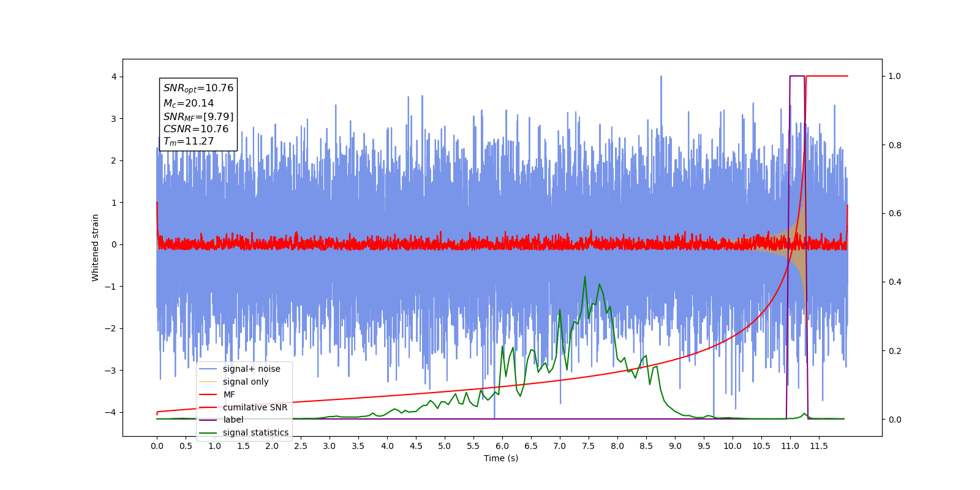Image resolution: width=980 pixels, height=490 pixels.
Task: Click the 3 tick on the strain axis
Action: tap(114, 119)
